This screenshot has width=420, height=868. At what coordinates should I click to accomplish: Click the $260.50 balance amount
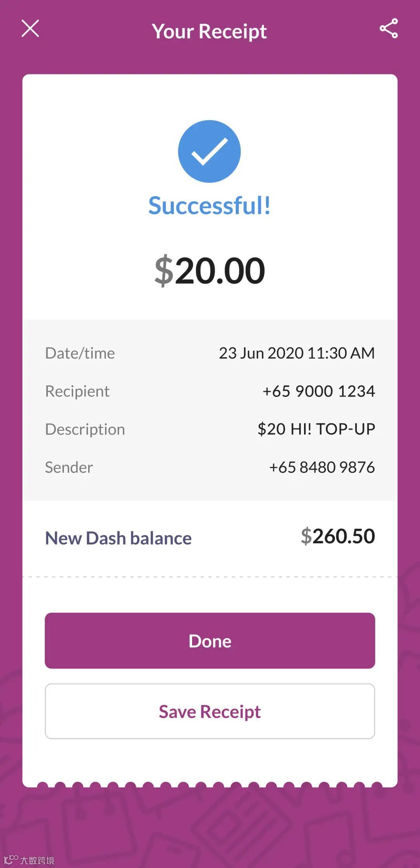pyautogui.click(x=338, y=536)
